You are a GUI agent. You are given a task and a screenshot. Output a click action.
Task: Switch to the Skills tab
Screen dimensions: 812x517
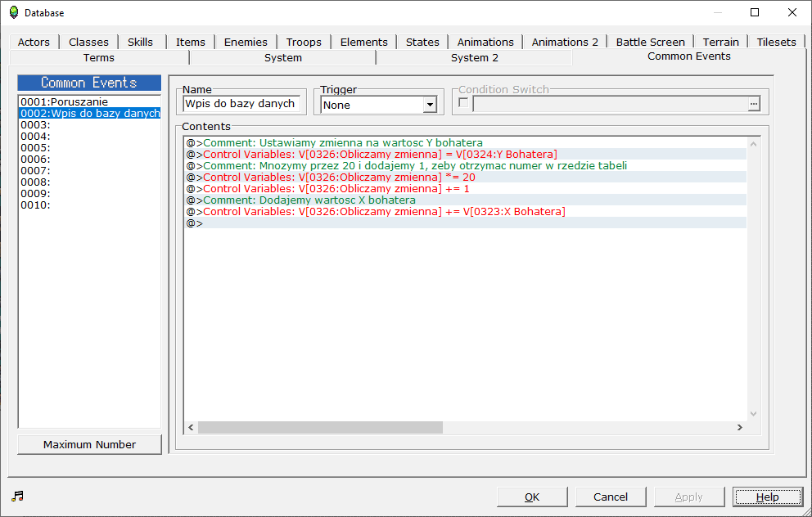[140, 42]
